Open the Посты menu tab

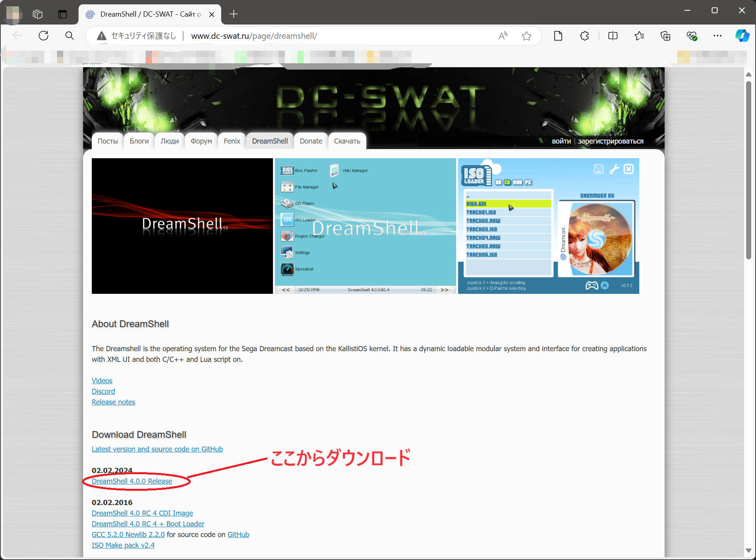(x=108, y=141)
